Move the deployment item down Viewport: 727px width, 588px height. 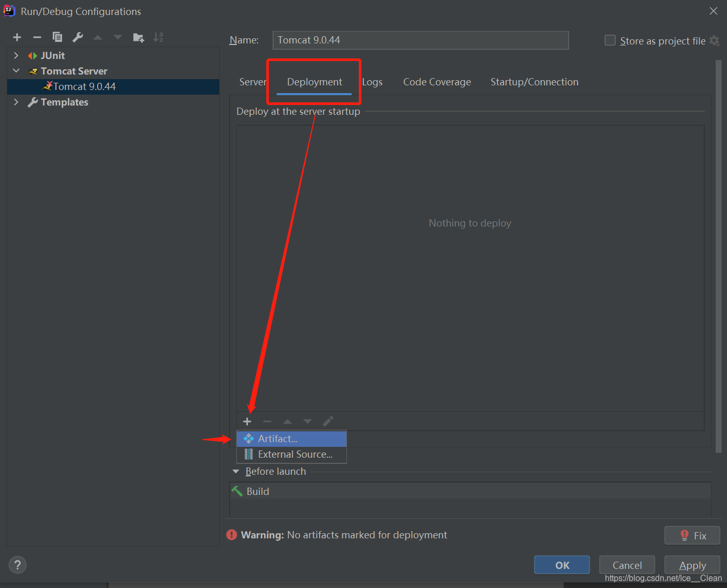tap(308, 421)
